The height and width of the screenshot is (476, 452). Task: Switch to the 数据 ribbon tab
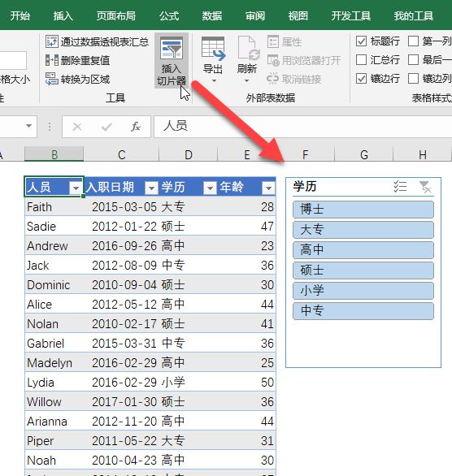(212, 15)
